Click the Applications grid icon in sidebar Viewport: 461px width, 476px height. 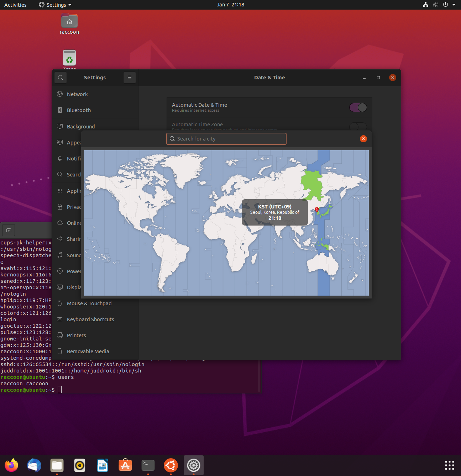pyautogui.click(x=60, y=191)
